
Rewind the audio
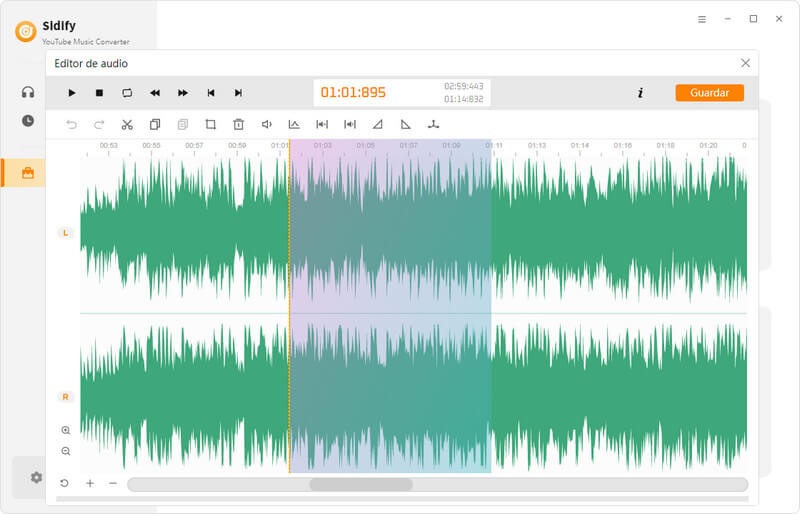[155, 93]
